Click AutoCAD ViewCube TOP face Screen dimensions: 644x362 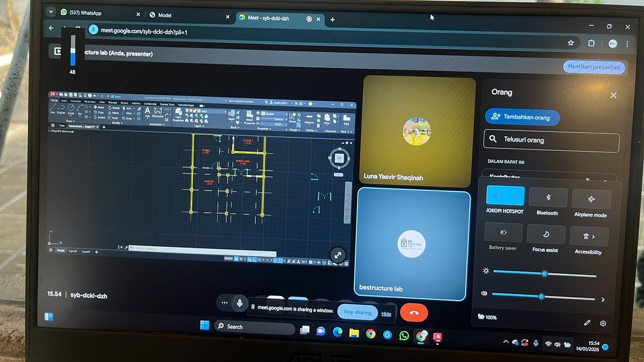coord(339,158)
